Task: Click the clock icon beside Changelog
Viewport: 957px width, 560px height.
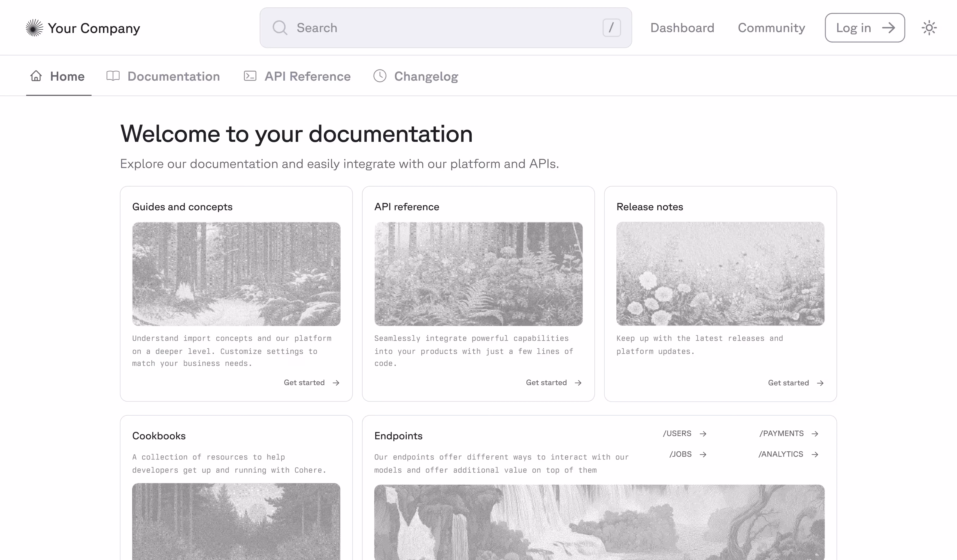Action: point(380,76)
